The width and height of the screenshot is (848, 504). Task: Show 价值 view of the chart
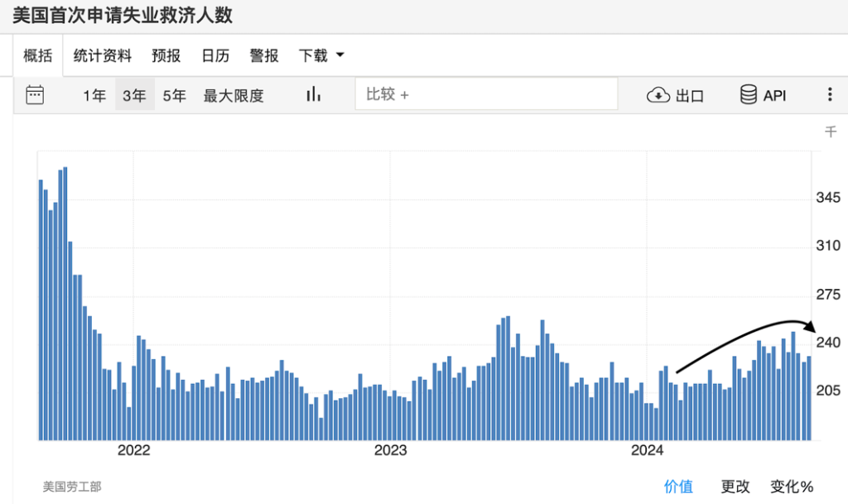pos(678,487)
